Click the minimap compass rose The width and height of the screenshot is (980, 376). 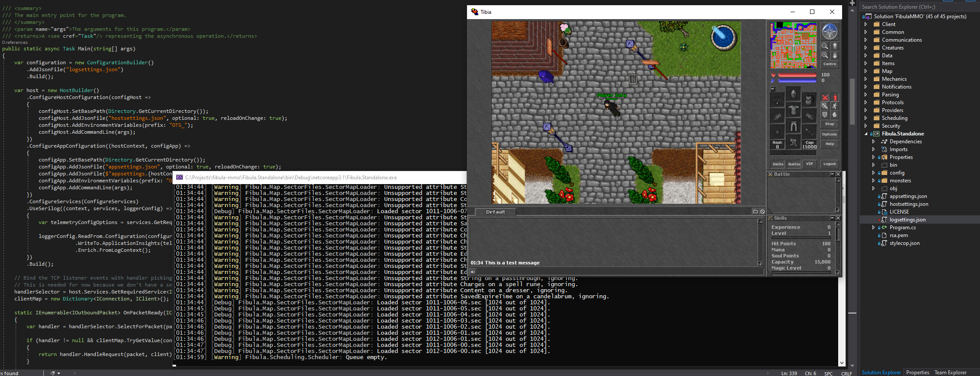(830, 31)
